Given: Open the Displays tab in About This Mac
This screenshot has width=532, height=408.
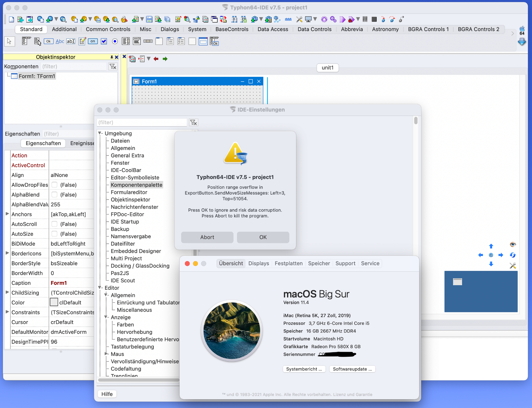Looking at the screenshot, I should coord(259,263).
